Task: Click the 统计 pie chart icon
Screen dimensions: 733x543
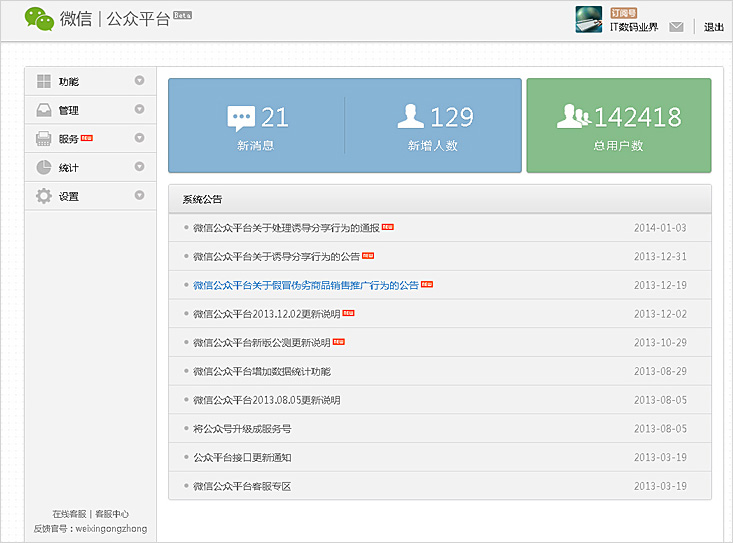Action: (x=44, y=167)
